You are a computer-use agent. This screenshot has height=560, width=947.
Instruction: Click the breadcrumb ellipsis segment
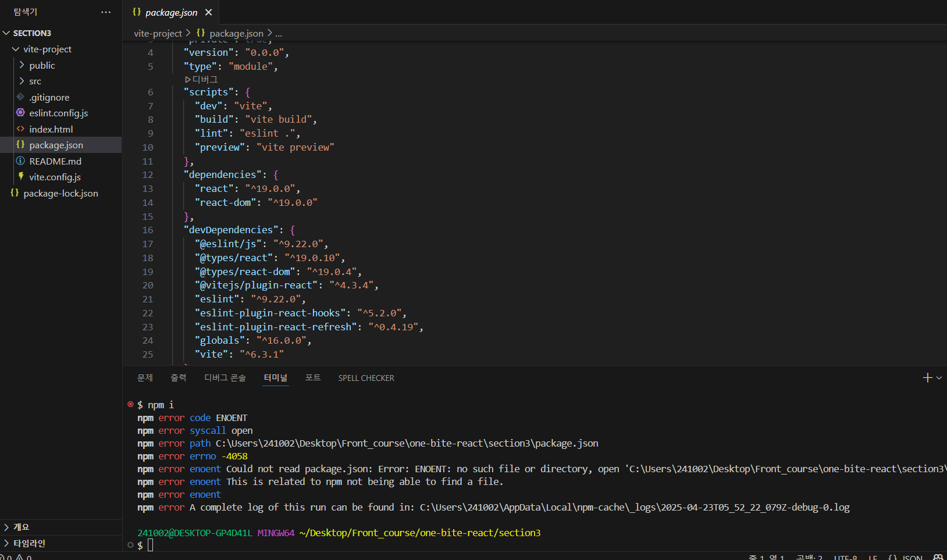click(x=279, y=34)
